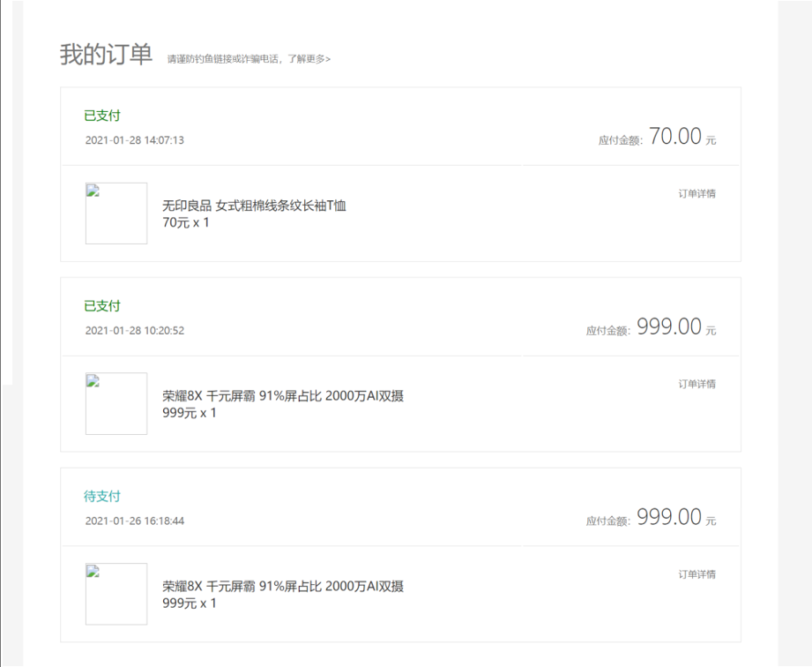The width and height of the screenshot is (812, 667).
Task: Open the anti-phishing 了解更多 link
Action: pyautogui.click(x=309, y=59)
